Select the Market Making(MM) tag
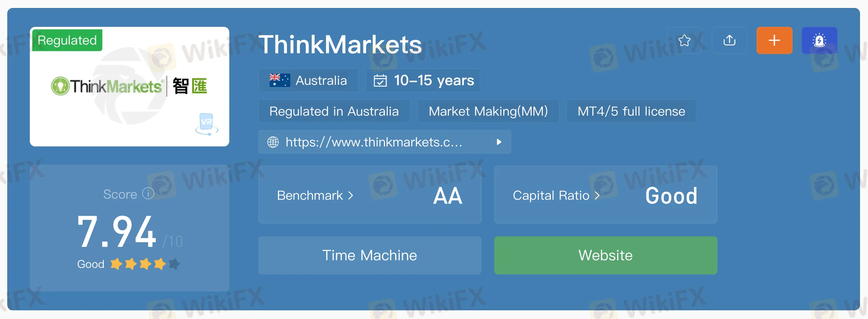Viewport: 868px width, 319px height. 488,111
